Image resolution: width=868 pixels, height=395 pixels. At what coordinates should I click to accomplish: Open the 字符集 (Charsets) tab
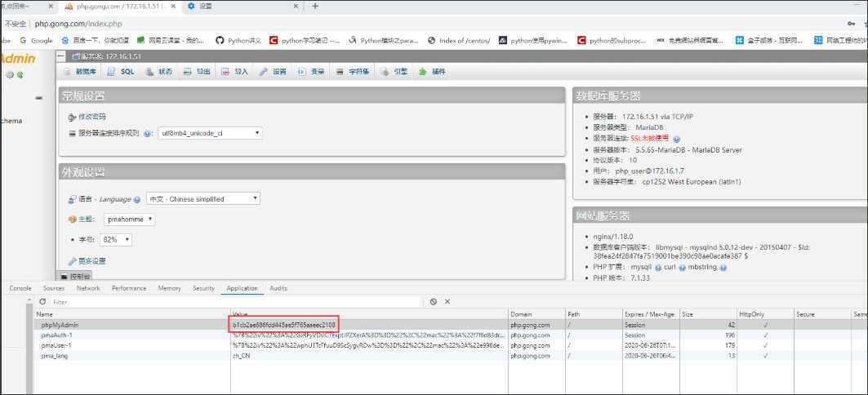[354, 72]
